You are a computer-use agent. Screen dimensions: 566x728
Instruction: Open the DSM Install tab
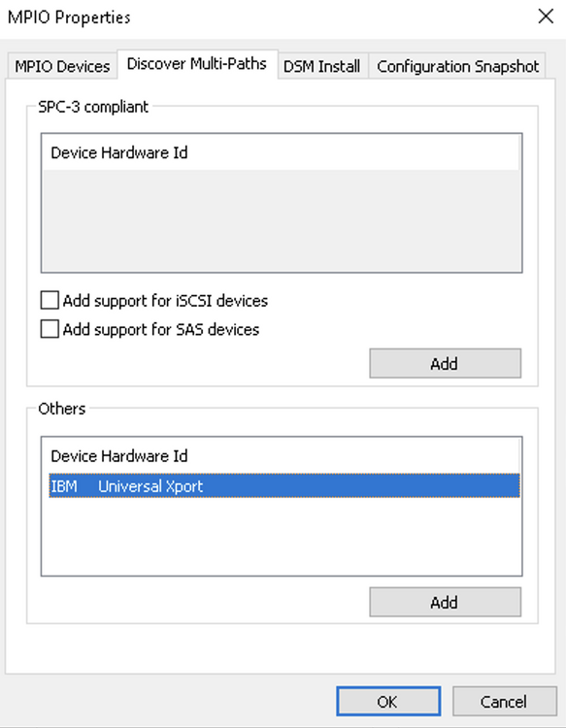point(321,66)
